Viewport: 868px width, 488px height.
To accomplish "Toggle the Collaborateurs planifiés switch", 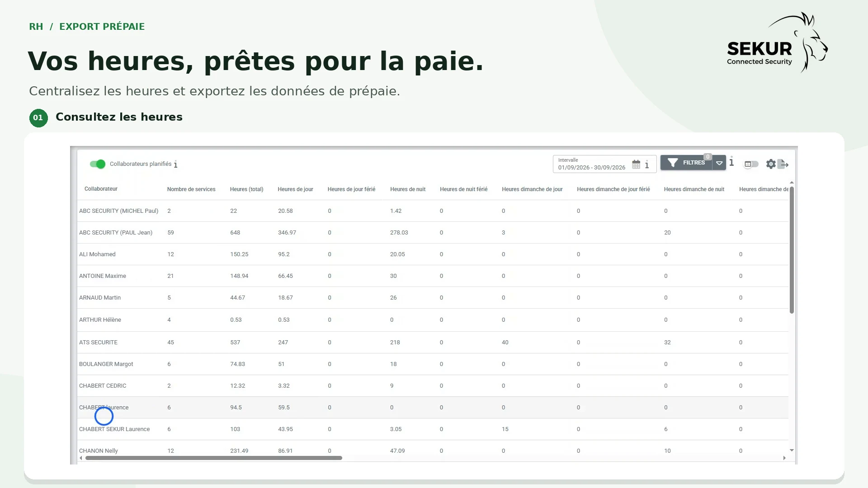I will 97,164.
